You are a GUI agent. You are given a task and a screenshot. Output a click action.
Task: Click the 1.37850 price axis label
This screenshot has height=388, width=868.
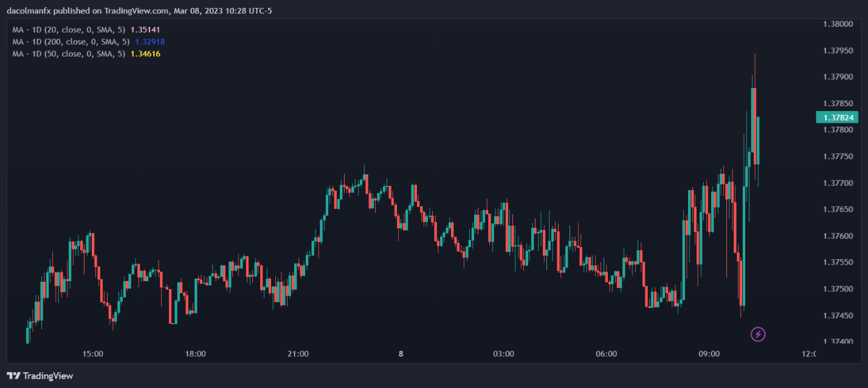(x=838, y=103)
